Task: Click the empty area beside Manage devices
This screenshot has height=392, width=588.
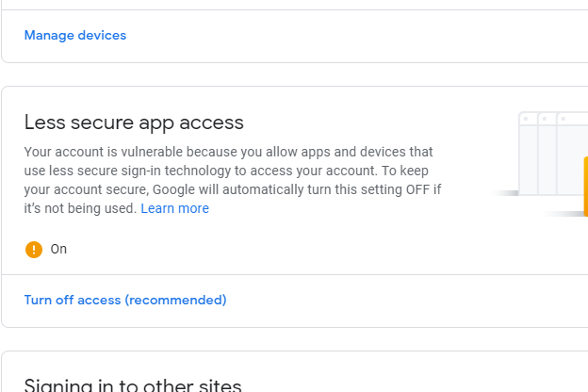Action: coord(337,36)
